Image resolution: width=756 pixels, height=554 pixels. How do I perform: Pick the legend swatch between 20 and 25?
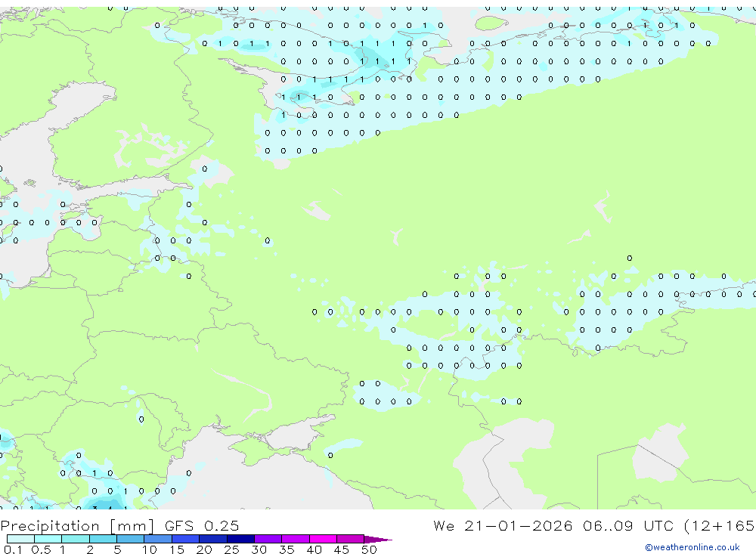(213, 539)
